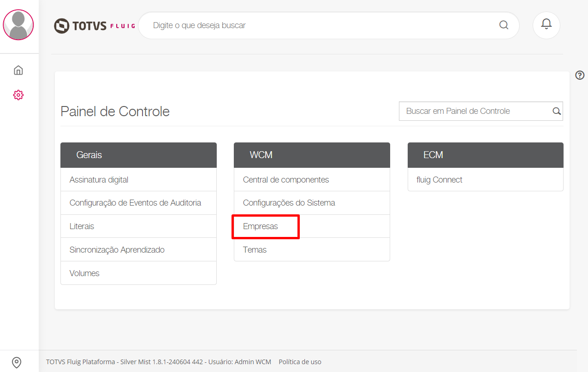The height and width of the screenshot is (372, 588).
Task: Click the location pin icon in sidebar
Action: pyautogui.click(x=17, y=362)
